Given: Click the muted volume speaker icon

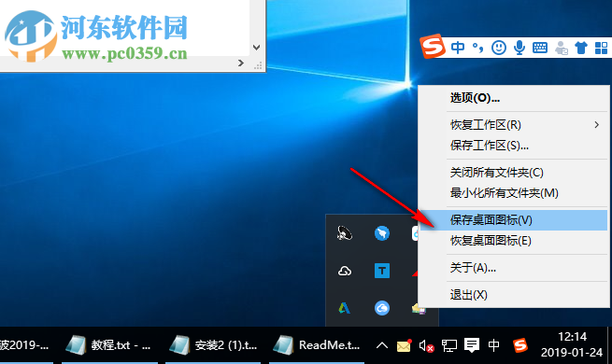Looking at the screenshot, I should coord(426,345).
